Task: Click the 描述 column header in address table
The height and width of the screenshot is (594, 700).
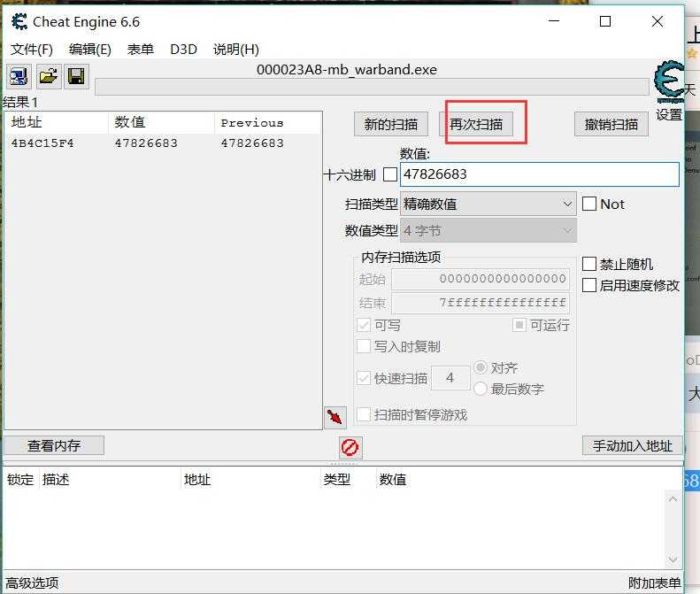Action: point(110,480)
